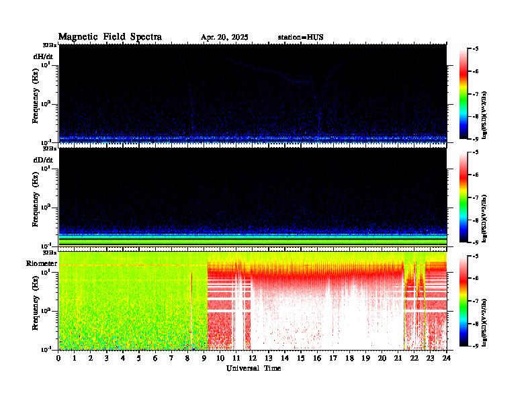Click hour tick label "6" on time axis
This screenshot has height=411, width=532.
click(x=155, y=359)
